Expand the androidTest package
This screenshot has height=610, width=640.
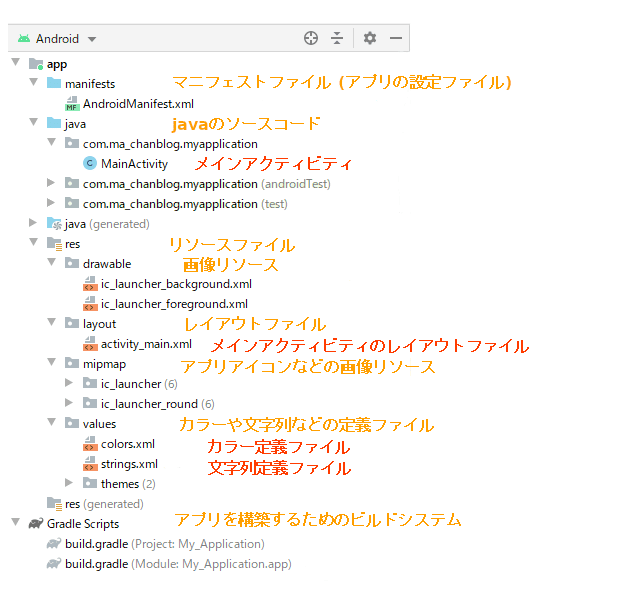(x=51, y=183)
